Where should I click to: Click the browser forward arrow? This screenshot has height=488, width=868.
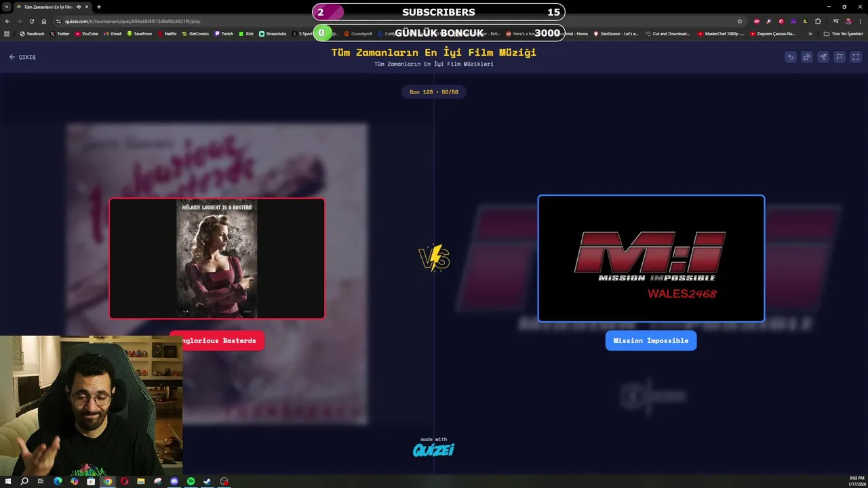pyautogui.click(x=19, y=21)
